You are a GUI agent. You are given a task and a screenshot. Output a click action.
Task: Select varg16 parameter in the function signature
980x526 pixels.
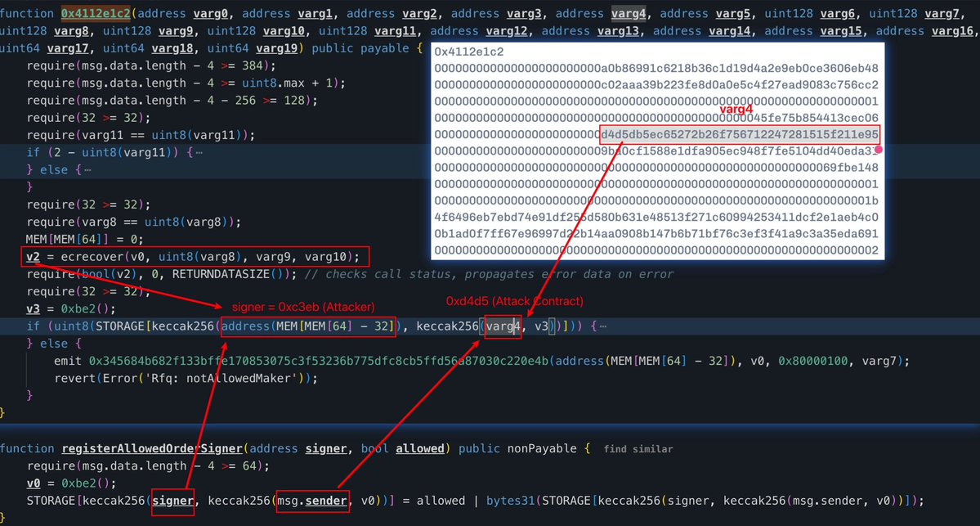pos(952,30)
